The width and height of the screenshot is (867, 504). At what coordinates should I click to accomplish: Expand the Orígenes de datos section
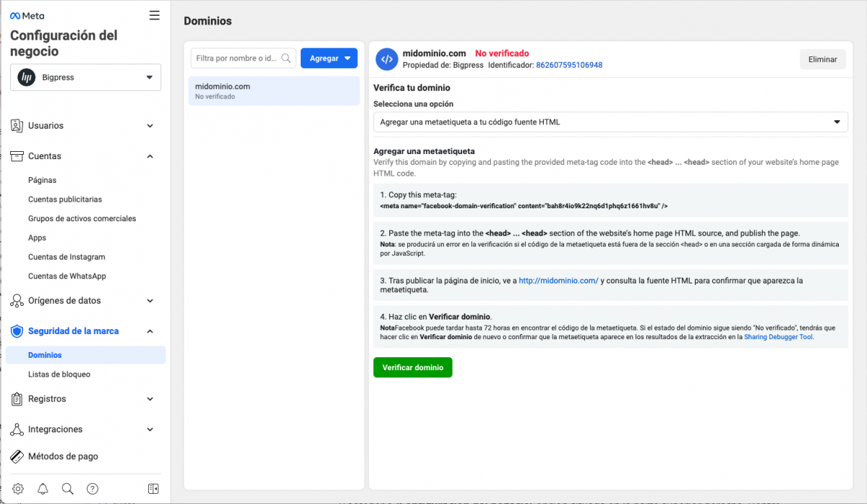[x=150, y=301]
